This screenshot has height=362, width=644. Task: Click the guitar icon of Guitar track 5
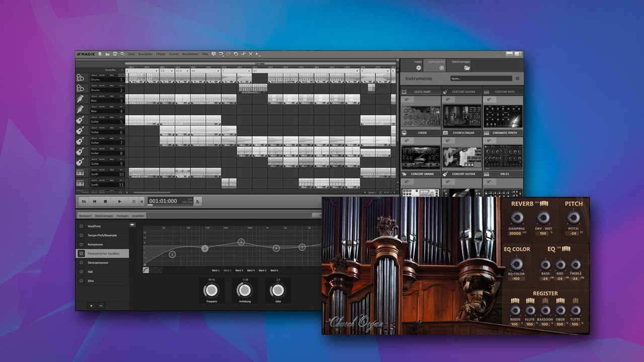tap(80, 120)
